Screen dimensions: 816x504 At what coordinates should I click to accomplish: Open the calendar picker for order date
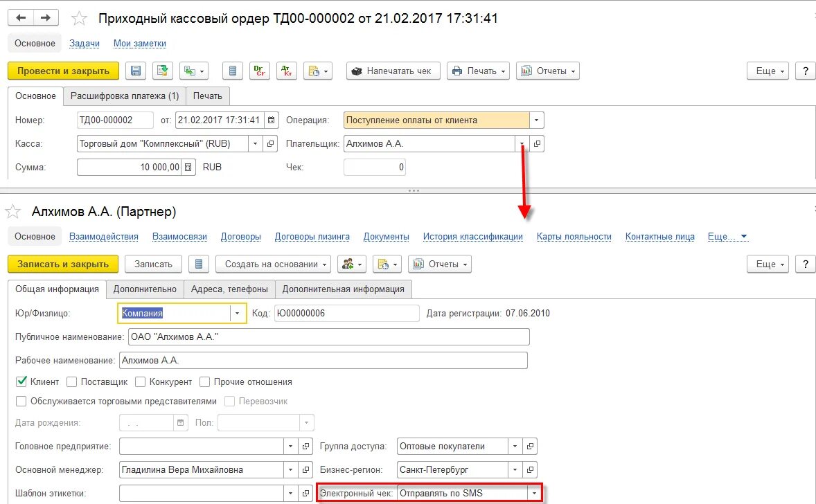point(271,120)
